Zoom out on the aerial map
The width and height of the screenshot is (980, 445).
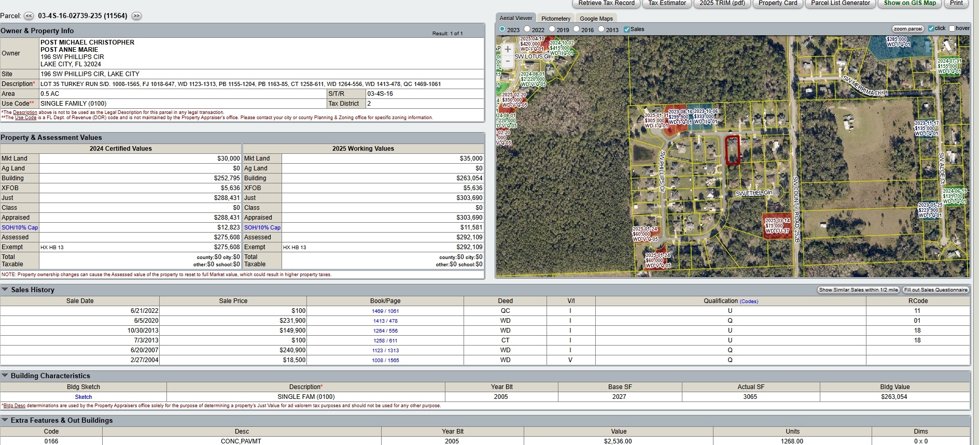point(508,61)
